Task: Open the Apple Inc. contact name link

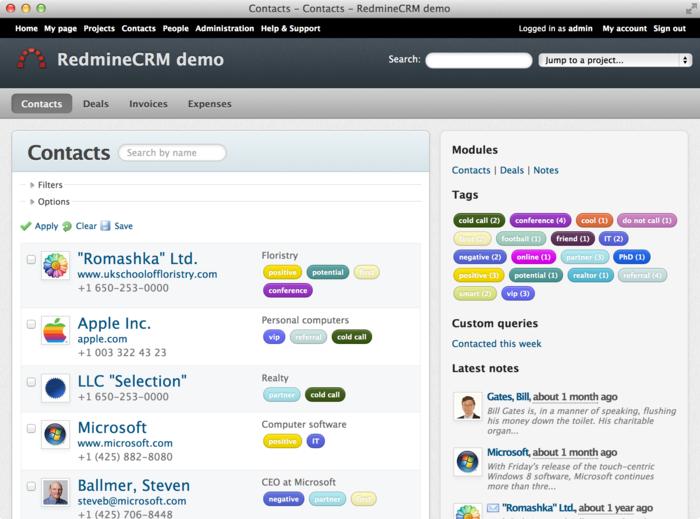Action: tap(114, 323)
